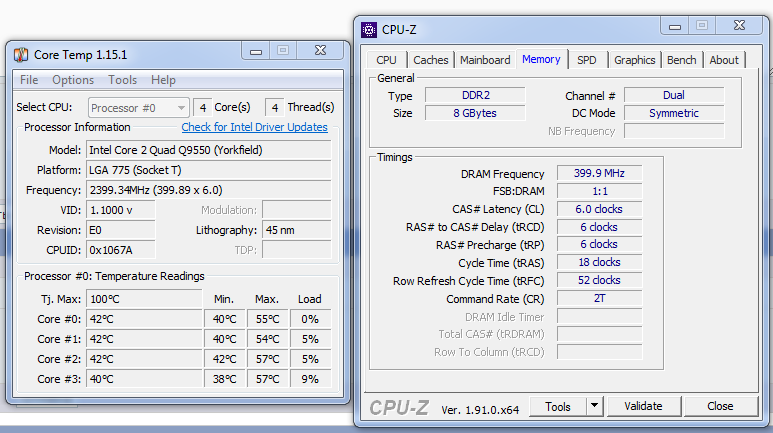Click Core #2 min temperature 42°C

click(x=224, y=360)
